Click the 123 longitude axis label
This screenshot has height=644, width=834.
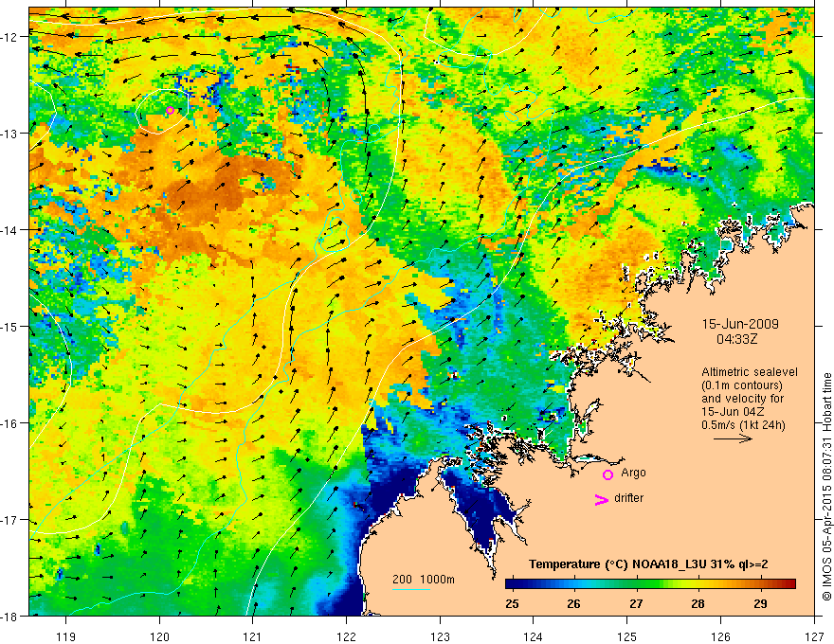[x=440, y=636]
